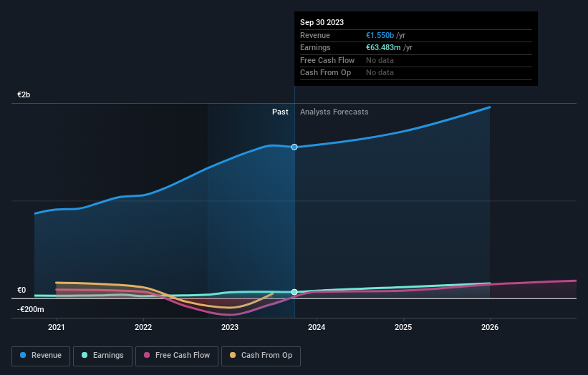Click the 2025 x-axis label
588x375 pixels.
(x=403, y=328)
